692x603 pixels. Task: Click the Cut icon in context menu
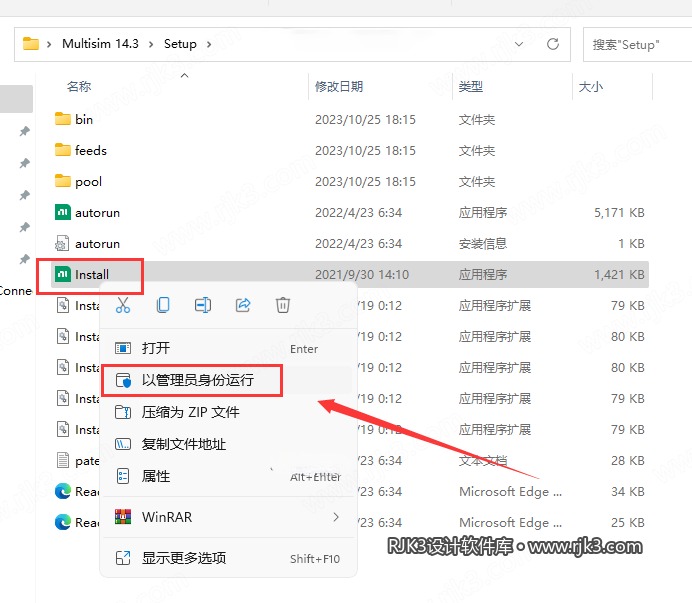(x=123, y=305)
